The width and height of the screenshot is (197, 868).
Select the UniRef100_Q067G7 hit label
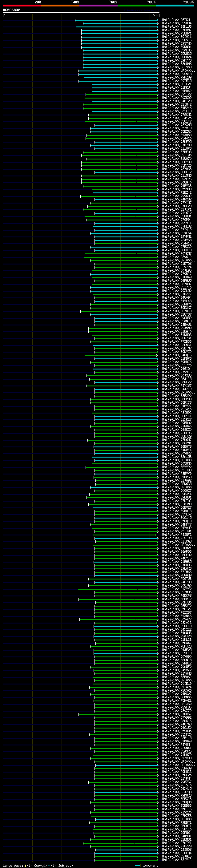pyautogui.click(x=176, y=782)
